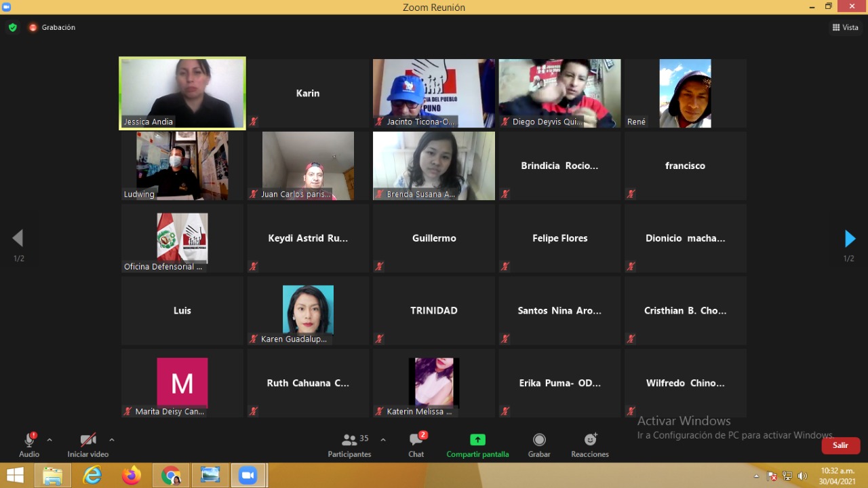
Task: Open Chrome from taskbar
Action: 171,475
